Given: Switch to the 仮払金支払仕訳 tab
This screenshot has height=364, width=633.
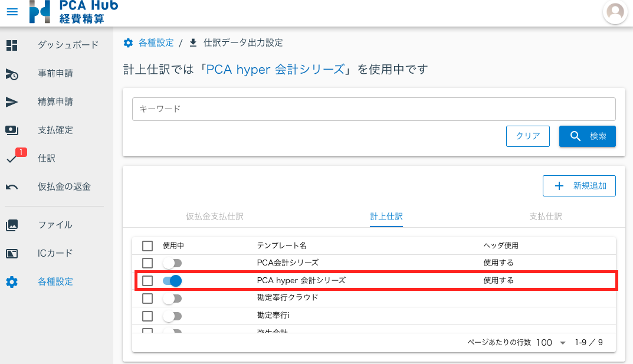Looking at the screenshot, I should [214, 217].
